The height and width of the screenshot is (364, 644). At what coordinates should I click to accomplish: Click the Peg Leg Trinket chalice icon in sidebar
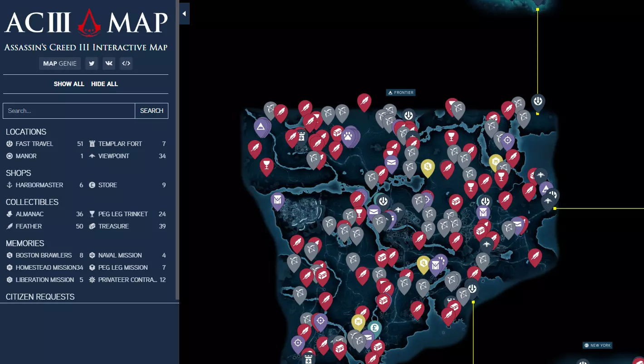click(92, 214)
